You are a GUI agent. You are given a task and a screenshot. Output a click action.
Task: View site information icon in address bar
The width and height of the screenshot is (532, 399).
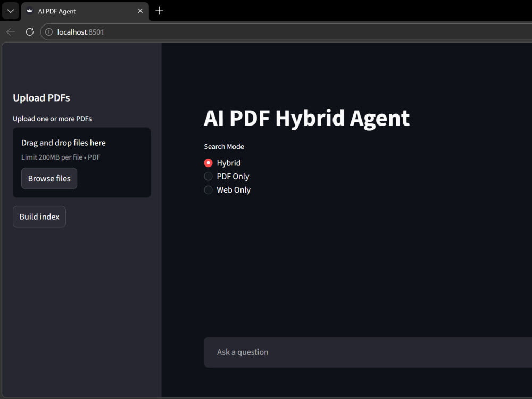[49, 32]
